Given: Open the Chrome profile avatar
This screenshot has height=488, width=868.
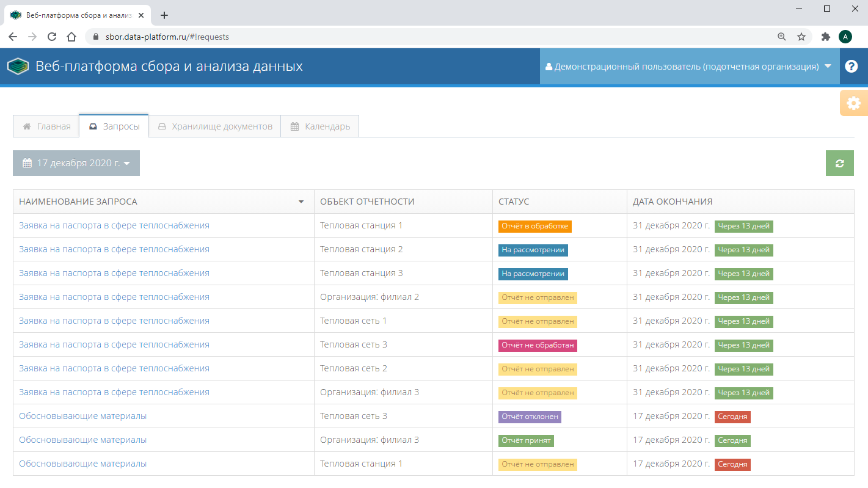Looking at the screenshot, I should [x=845, y=37].
